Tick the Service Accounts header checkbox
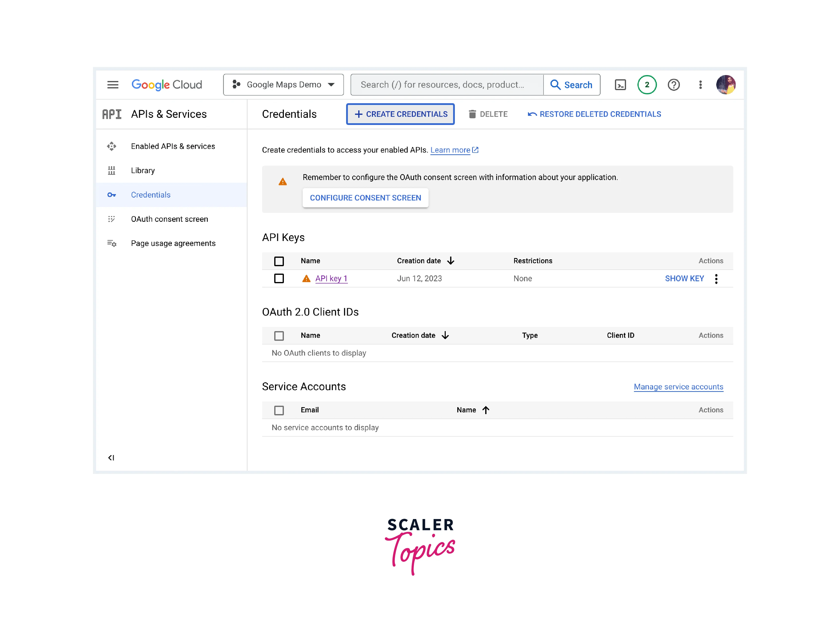 point(279,410)
